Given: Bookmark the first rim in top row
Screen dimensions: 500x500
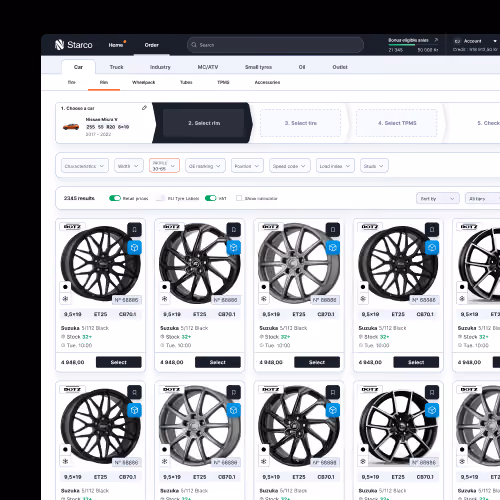Looking at the screenshot, I should [x=135, y=229].
